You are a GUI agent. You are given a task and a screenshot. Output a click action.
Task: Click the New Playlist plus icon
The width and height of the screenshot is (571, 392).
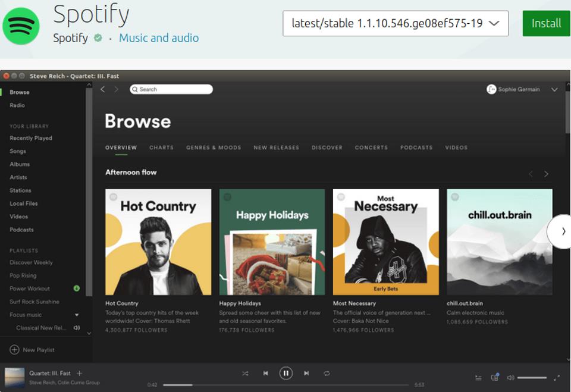click(x=14, y=350)
